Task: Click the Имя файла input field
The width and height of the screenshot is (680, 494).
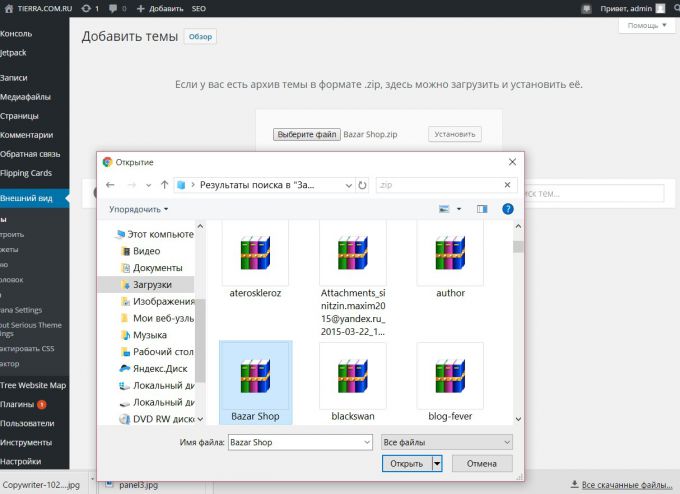Action: (x=300, y=441)
